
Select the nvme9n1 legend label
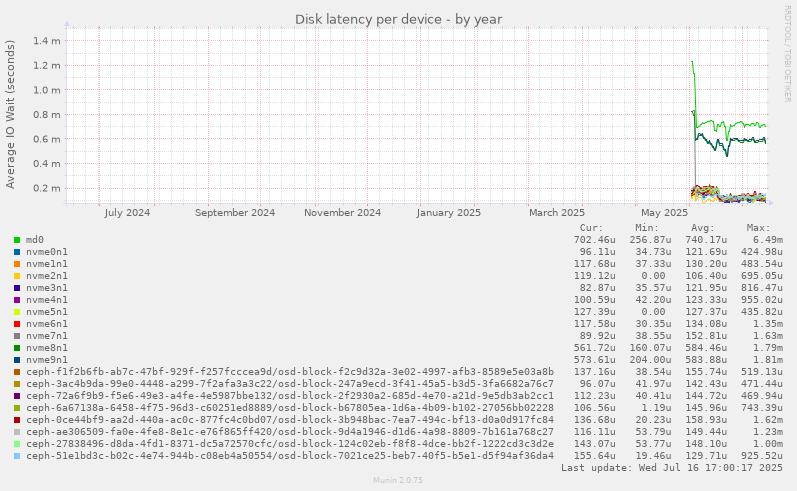pyautogui.click(x=47, y=360)
